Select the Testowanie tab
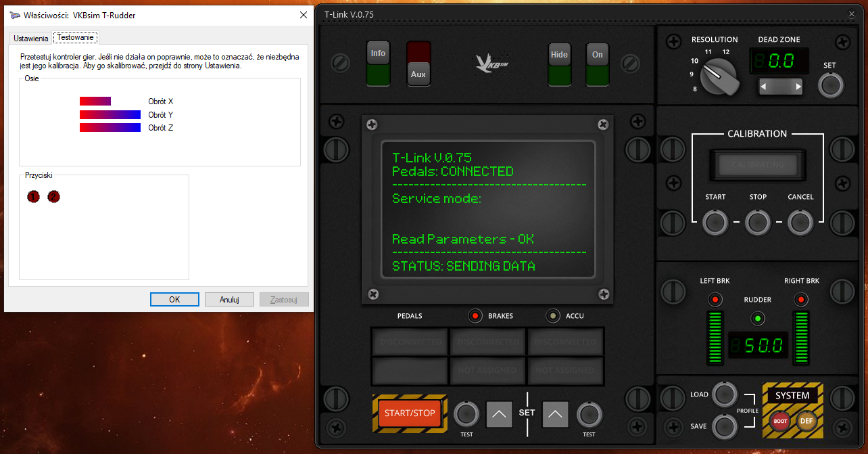 (x=76, y=37)
